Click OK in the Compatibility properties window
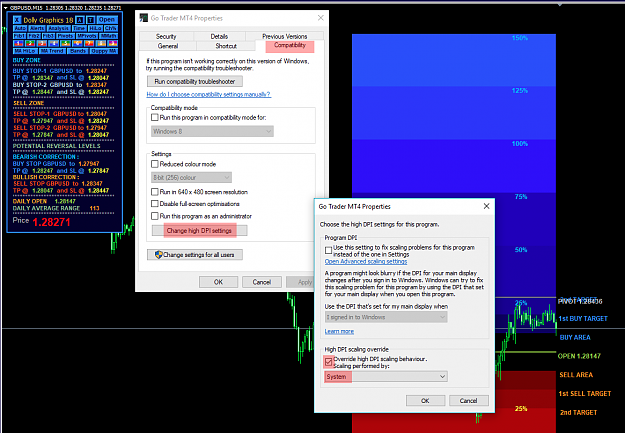This screenshot has height=433, width=625. [x=218, y=282]
